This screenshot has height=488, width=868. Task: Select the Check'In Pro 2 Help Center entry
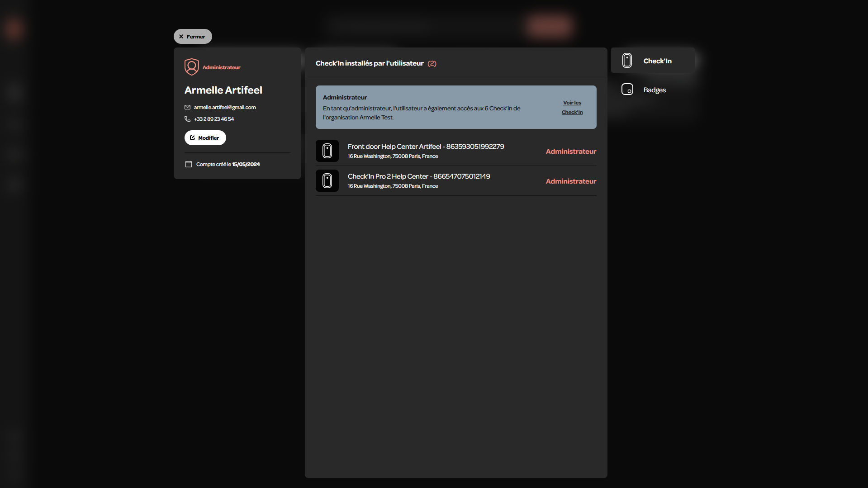456,181
